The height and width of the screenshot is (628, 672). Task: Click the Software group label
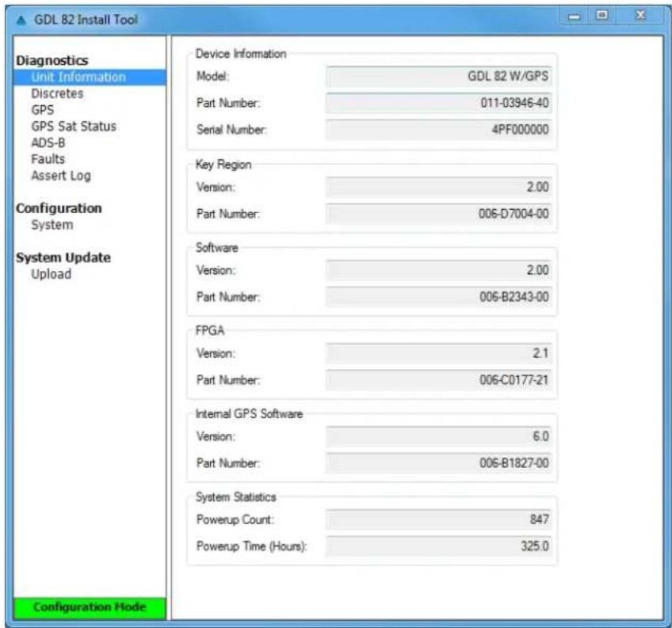tap(216, 248)
